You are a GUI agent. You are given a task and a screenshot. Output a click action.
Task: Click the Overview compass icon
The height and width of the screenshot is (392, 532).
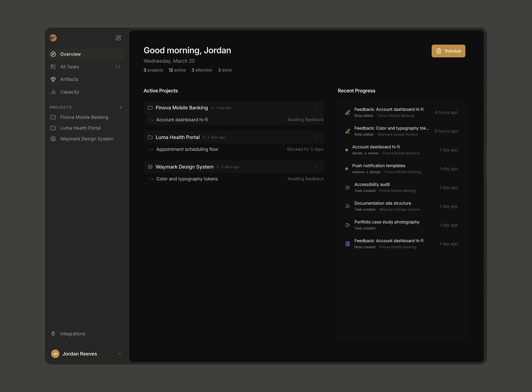(53, 54)
